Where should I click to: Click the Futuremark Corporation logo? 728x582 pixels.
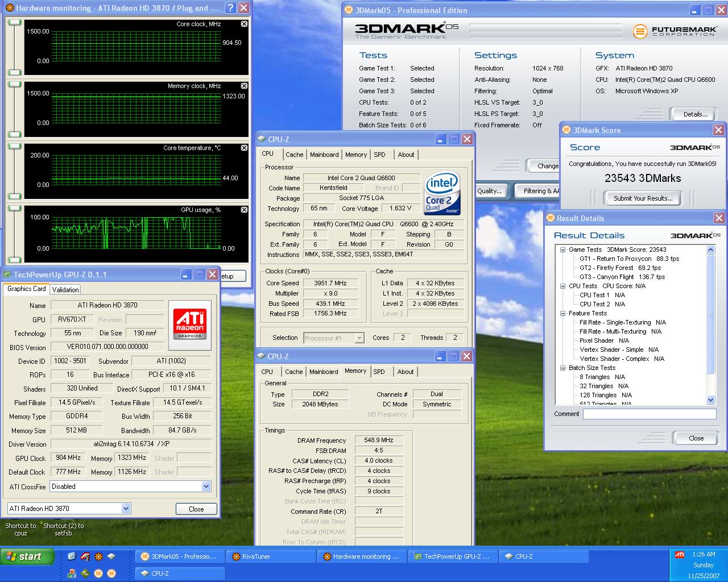[x=674, y=31]
